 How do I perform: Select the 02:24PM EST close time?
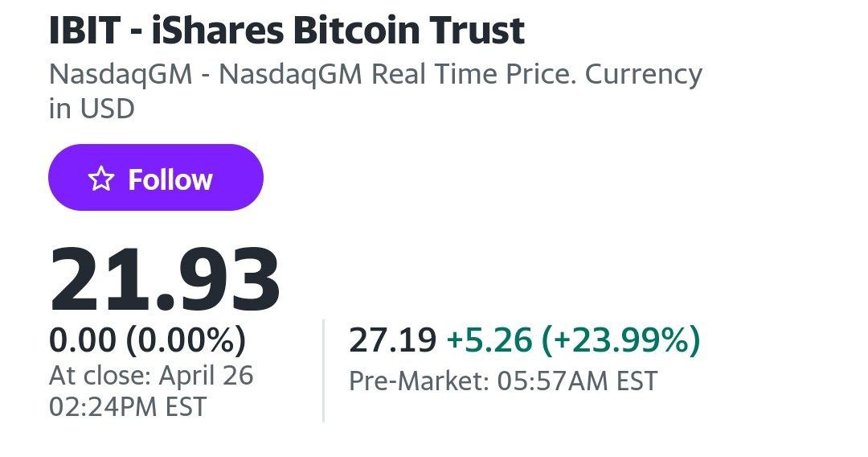tap(127, 406)
